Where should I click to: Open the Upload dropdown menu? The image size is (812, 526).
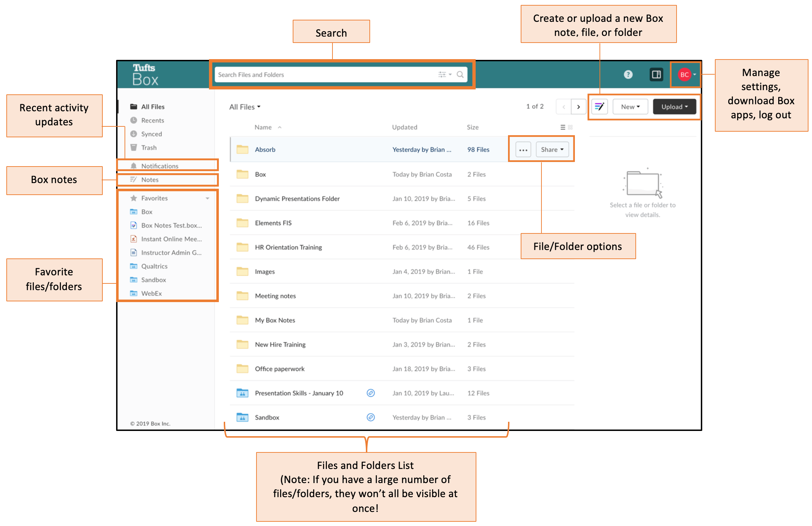[674, 107]
